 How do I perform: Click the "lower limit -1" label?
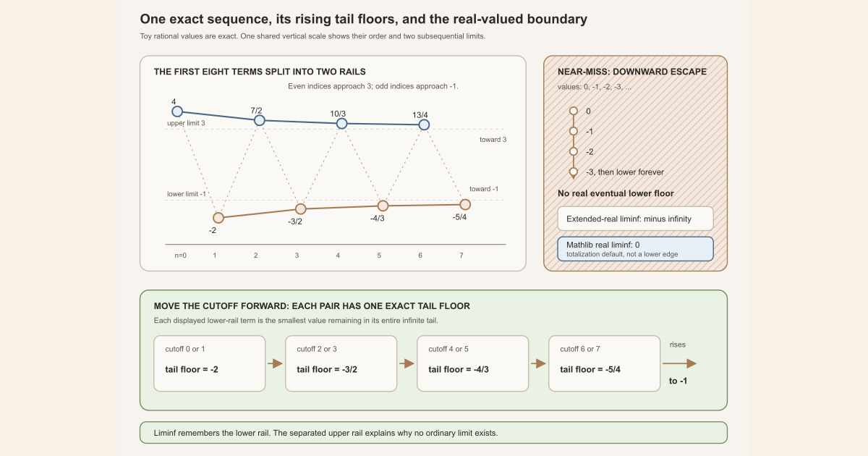coord(187,194)
